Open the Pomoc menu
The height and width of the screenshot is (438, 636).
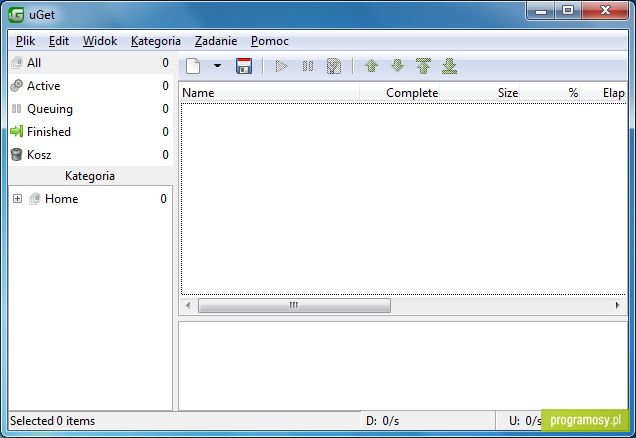[x=270, y=41]
